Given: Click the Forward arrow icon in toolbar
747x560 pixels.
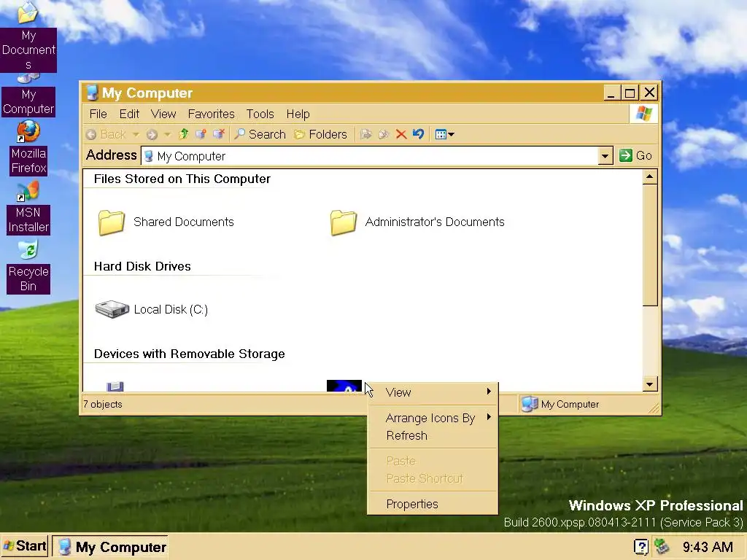Looking at the screenshot, I should (152, 135).
